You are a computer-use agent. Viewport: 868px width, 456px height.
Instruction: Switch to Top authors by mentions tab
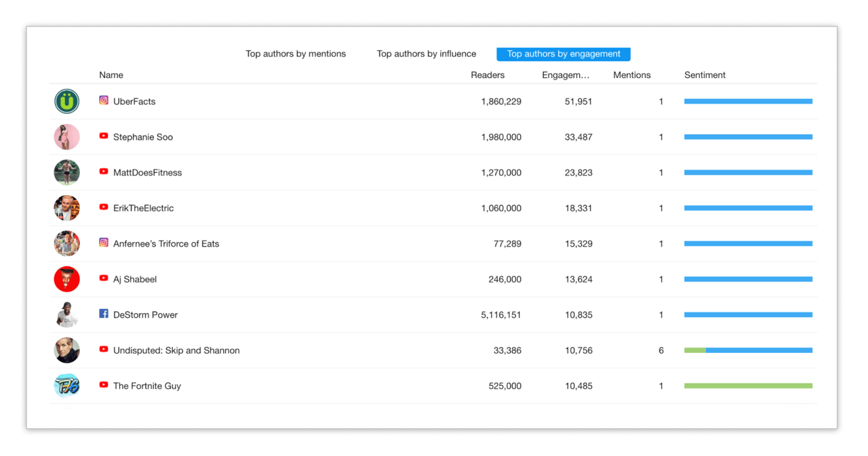pos(296,54)
